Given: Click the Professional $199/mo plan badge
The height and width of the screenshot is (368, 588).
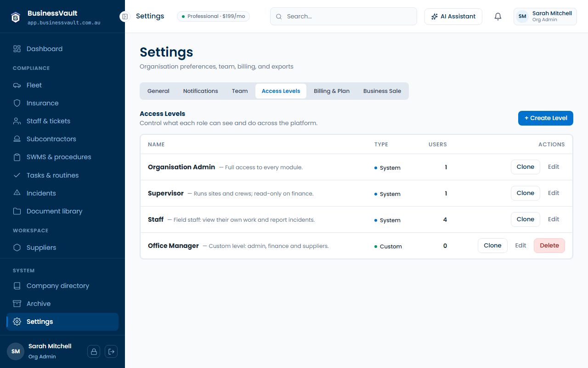Looking at the screenshot, I should [213, 17].
